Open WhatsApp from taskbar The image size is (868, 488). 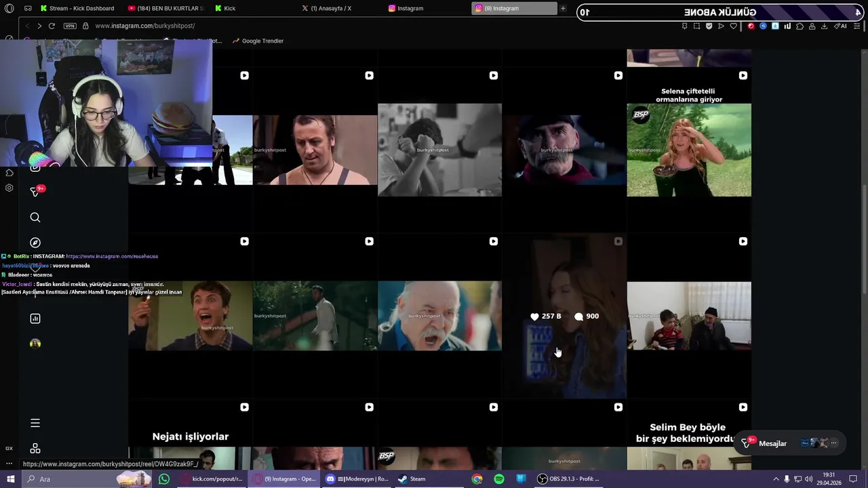point(164,479)
